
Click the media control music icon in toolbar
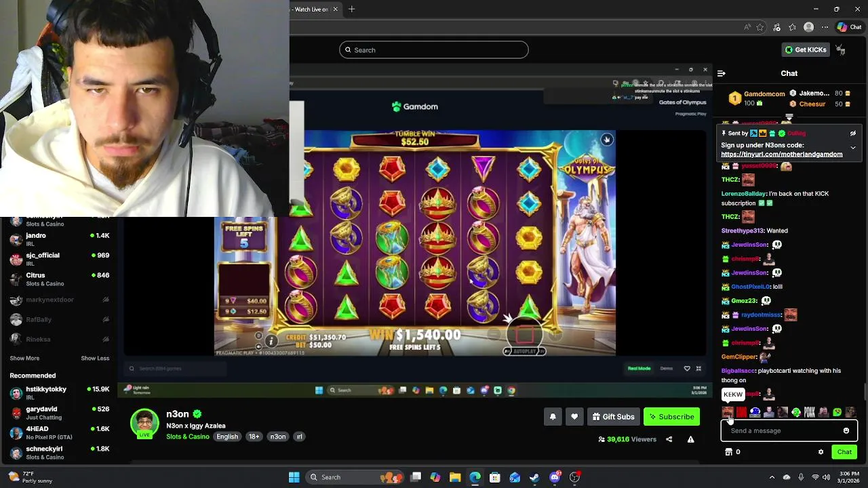[x=776, y=27]
